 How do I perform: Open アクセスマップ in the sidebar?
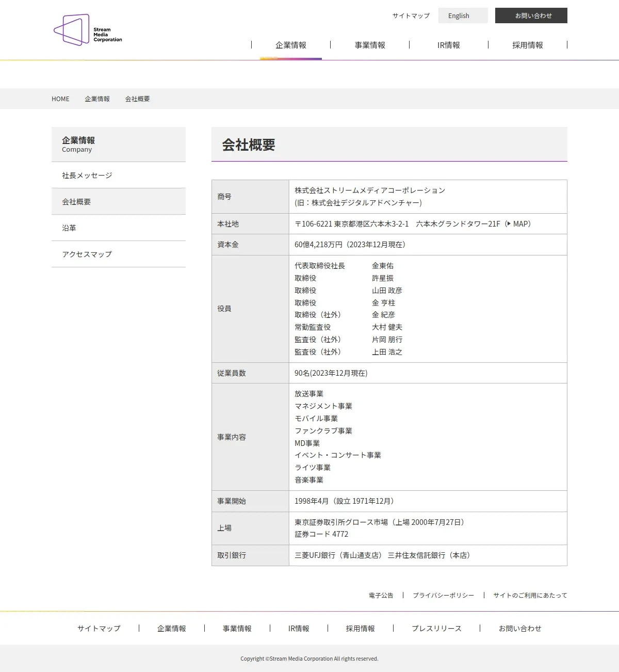[119, 254]
